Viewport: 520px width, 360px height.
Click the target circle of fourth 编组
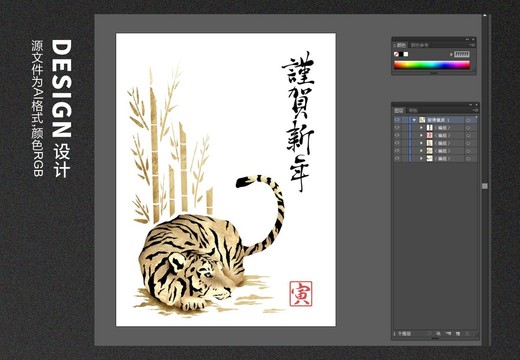[x=468, y=151]
